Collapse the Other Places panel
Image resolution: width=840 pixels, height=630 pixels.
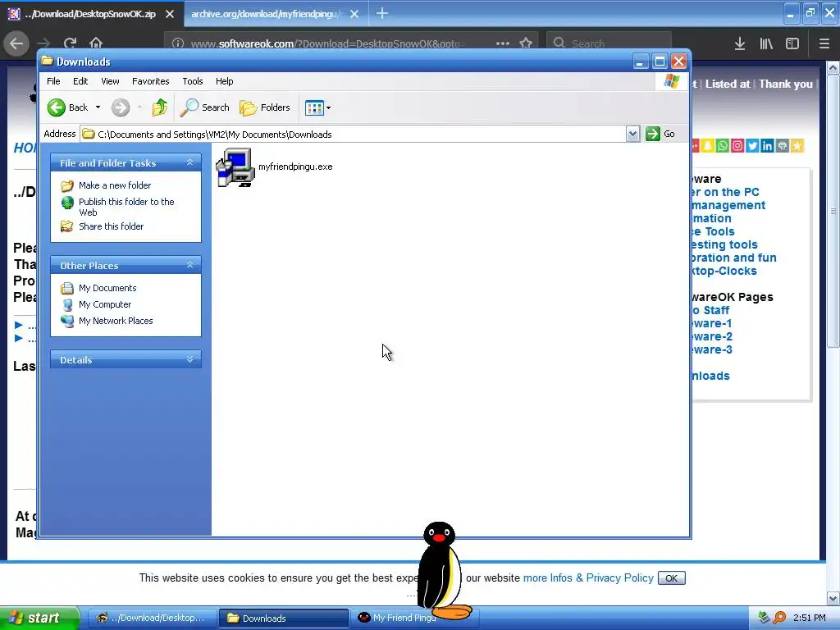(x=189, y=265)
